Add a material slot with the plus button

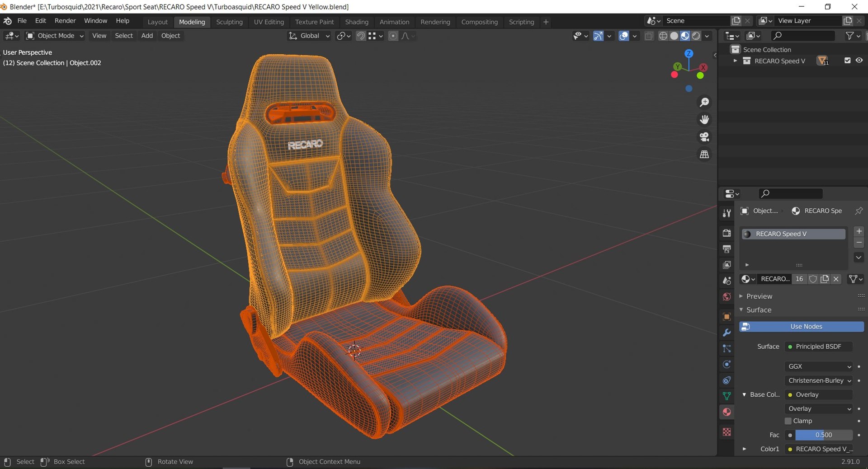(x=859, y=231)
